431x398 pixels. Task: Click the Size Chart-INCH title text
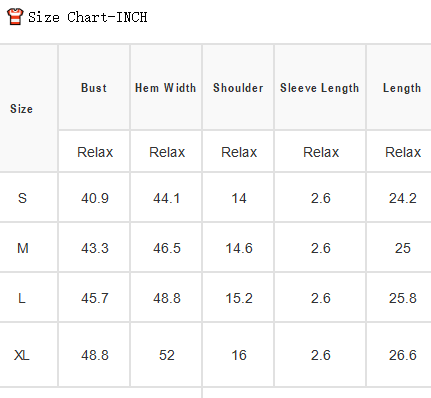[88, 17]
